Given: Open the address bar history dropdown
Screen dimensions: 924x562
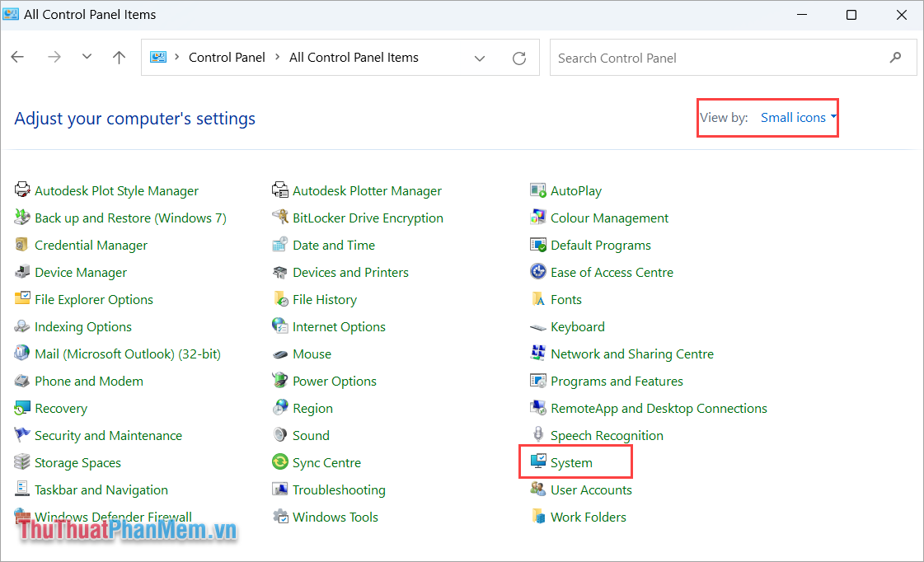Looking at the screenshot, I should click(480, 58).
